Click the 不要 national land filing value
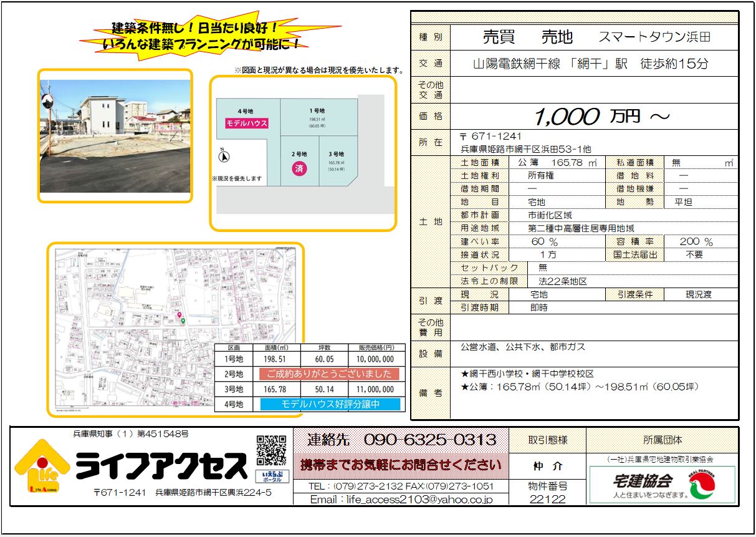 click(694, 254)
